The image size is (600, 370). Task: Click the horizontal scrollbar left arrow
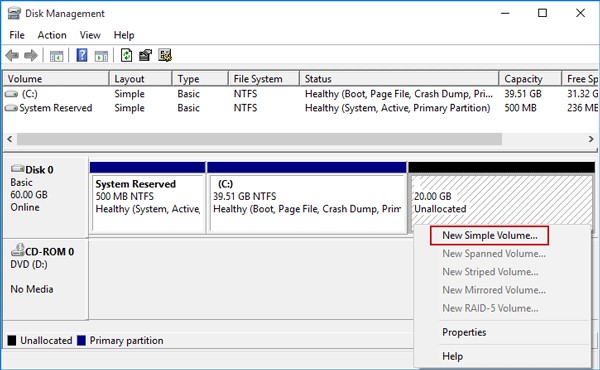[10, 139]
